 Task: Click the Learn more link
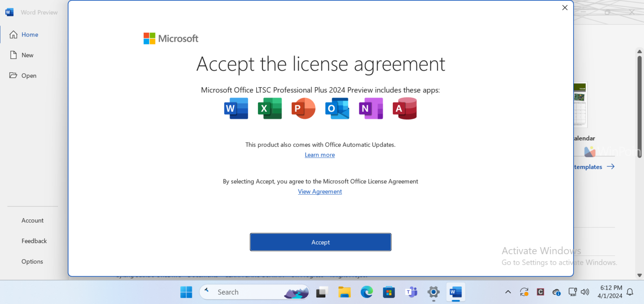(319, 155)
